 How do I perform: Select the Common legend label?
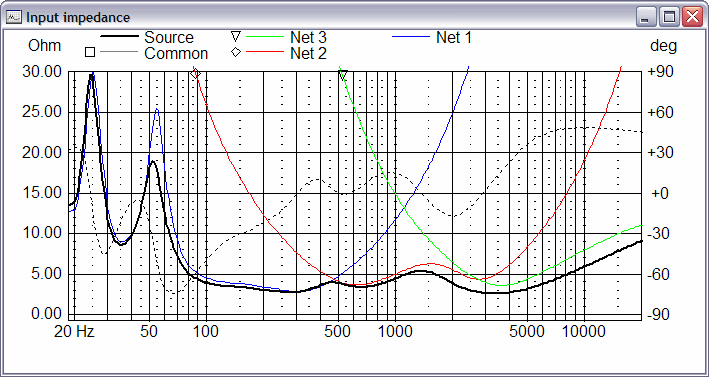click(x=176, y=53)
